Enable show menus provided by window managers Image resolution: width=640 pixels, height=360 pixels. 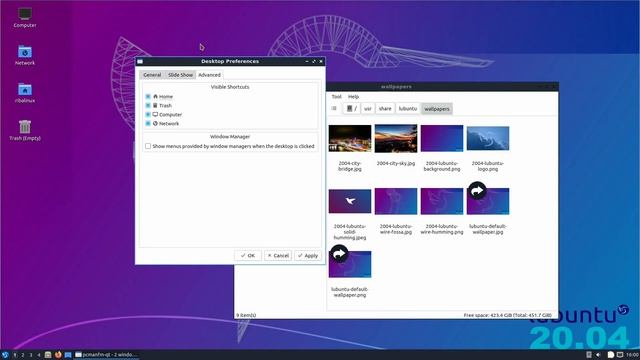148,146
